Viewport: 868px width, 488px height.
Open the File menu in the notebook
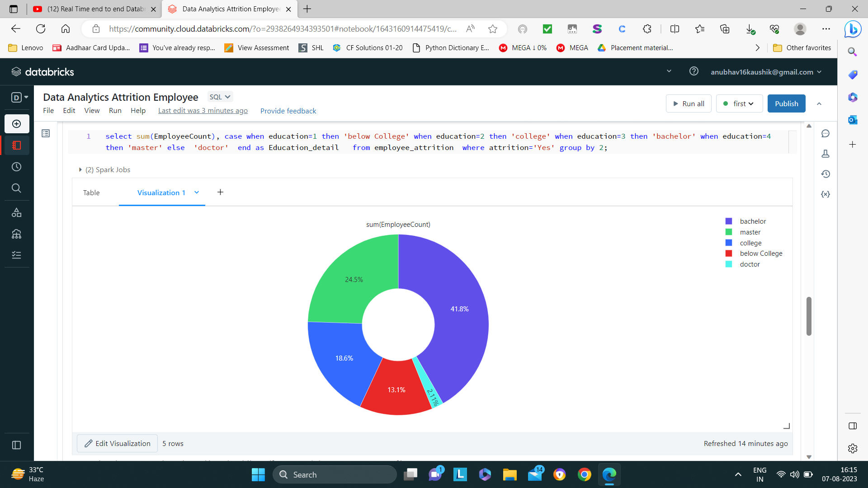pos(48,110)
